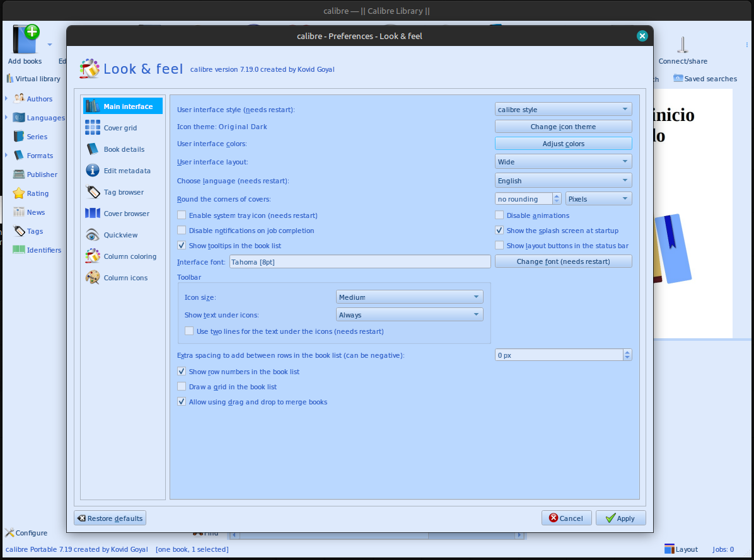The image size is (754, 560).
Task: Click the Configure wrench icon
Action: coord(9,533)
